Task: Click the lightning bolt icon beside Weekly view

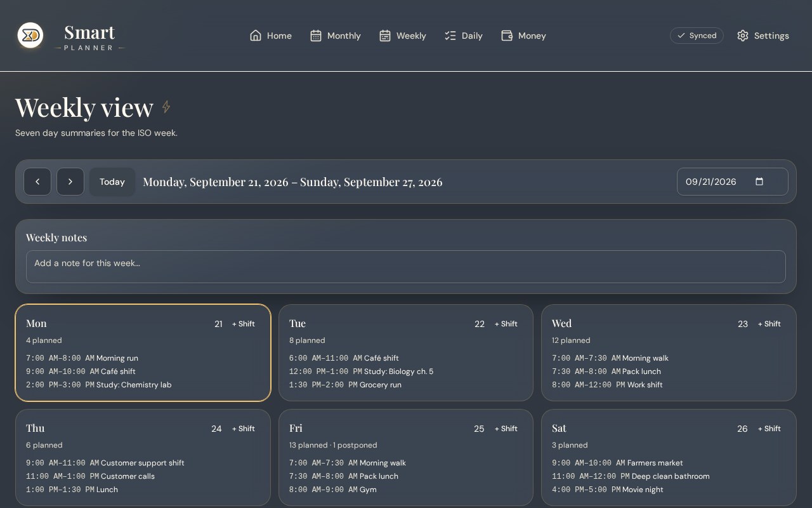Action: click(x=166, y=107)
